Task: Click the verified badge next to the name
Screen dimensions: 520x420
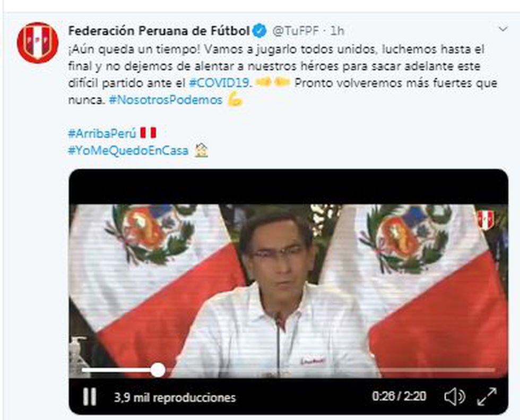Action: point(259,31)
